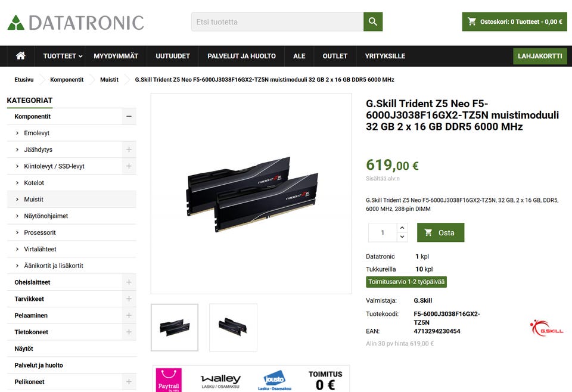
Task: Collapse the Komponentit category with minus
Action: coord(129,116)
